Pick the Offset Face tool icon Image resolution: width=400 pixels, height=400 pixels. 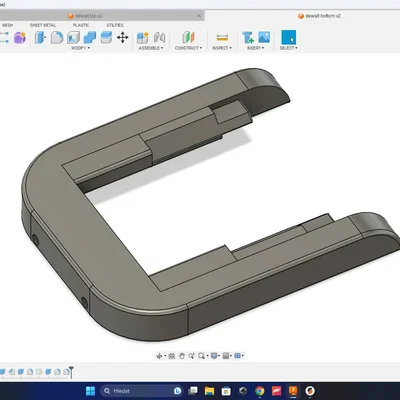point(106,37)
